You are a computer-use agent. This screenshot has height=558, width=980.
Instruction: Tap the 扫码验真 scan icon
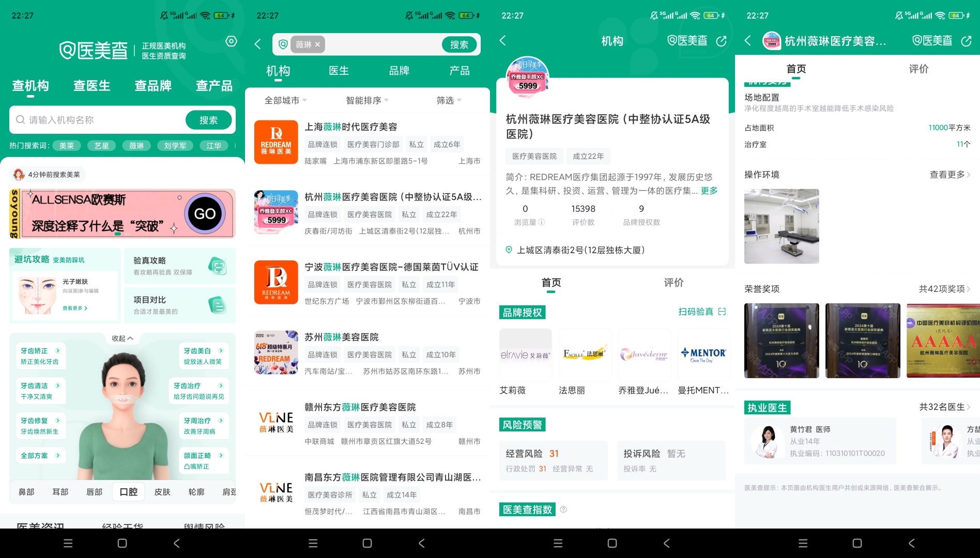point(722,312)
